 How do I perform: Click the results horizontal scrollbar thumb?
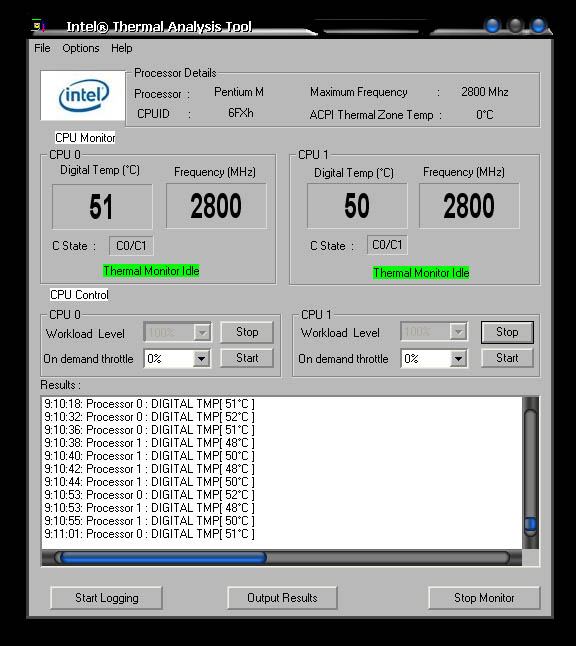point(163,558)
